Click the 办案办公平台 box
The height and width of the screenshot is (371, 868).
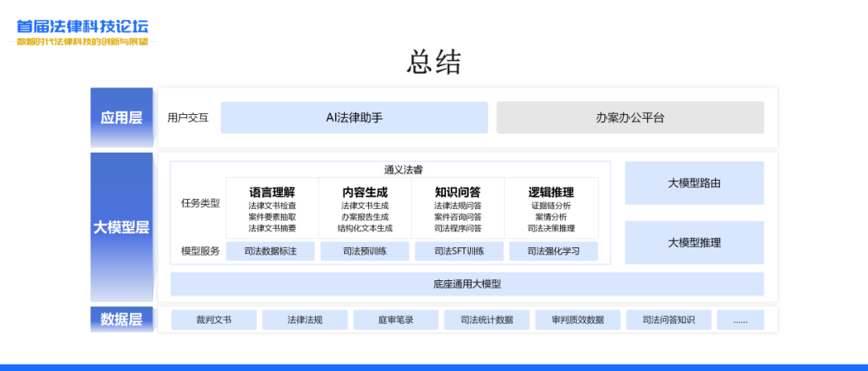630,118
